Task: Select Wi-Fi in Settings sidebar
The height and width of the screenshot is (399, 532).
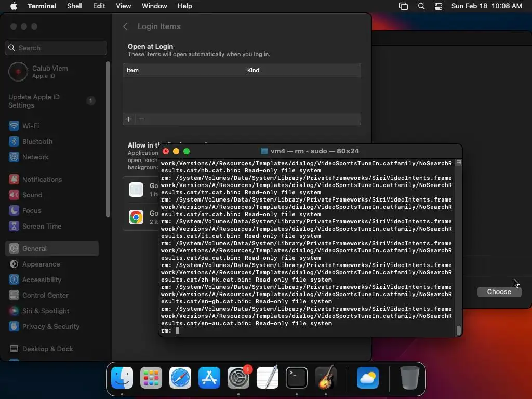Action: point(52,126)
